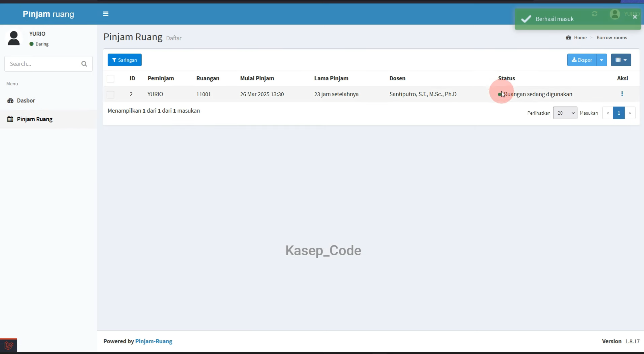
Task: Click the '23 jam setelahnya' cell
Action: (x=336, y=94)
